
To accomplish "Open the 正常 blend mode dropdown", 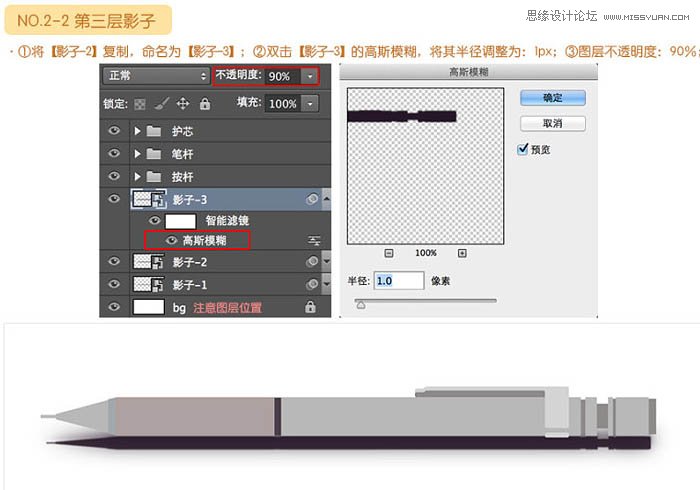I will 156,76.
